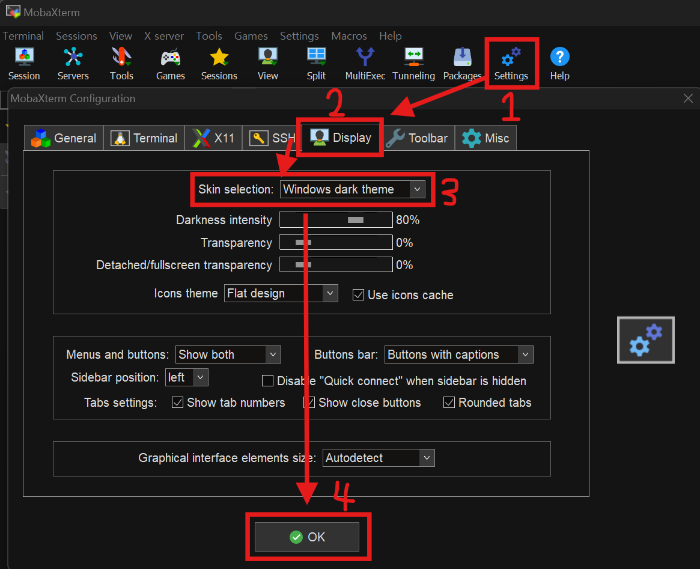Screen dimensions: 700x569
Task: Click the Servers toolbar icon
Action: [x=73, y=63]
